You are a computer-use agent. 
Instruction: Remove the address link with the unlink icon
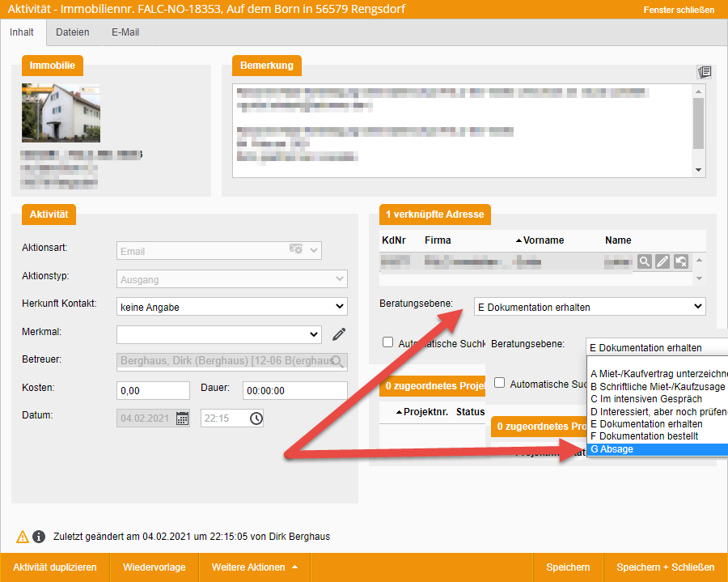pyautogui.click(x=681, y=261)
